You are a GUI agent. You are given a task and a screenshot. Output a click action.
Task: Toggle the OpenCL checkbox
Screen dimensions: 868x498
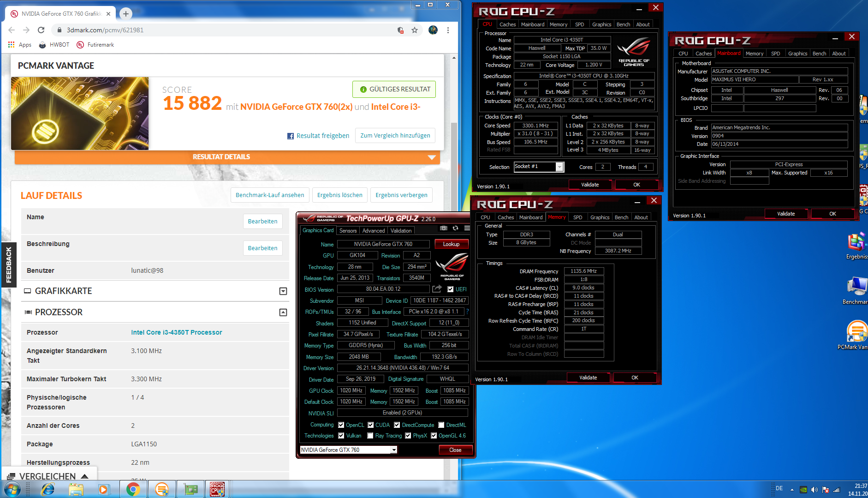tap(341, 425)
